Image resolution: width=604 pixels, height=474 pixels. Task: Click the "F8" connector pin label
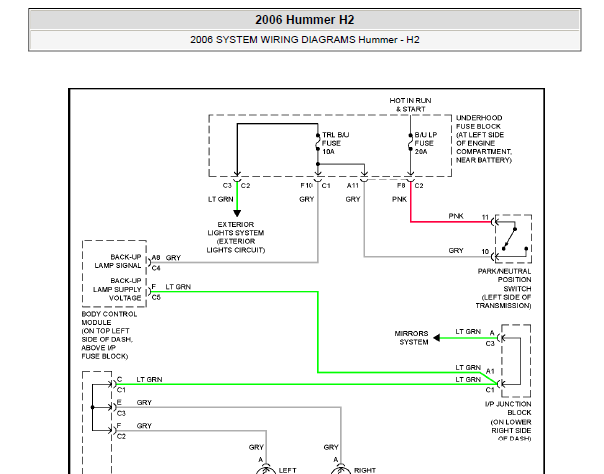[x=401, y=186]
